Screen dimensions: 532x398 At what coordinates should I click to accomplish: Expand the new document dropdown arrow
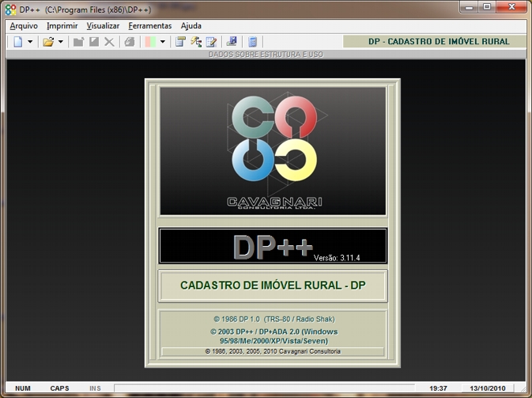pos(30,42)
